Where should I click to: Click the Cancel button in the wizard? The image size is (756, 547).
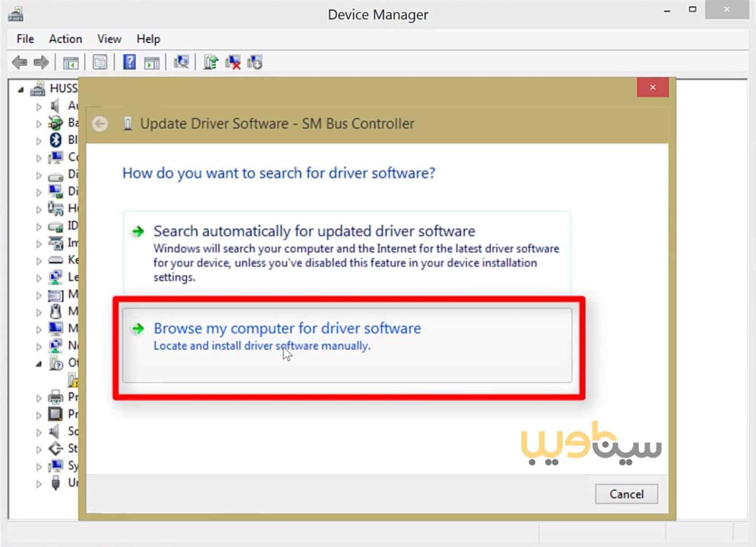[626, 494]
